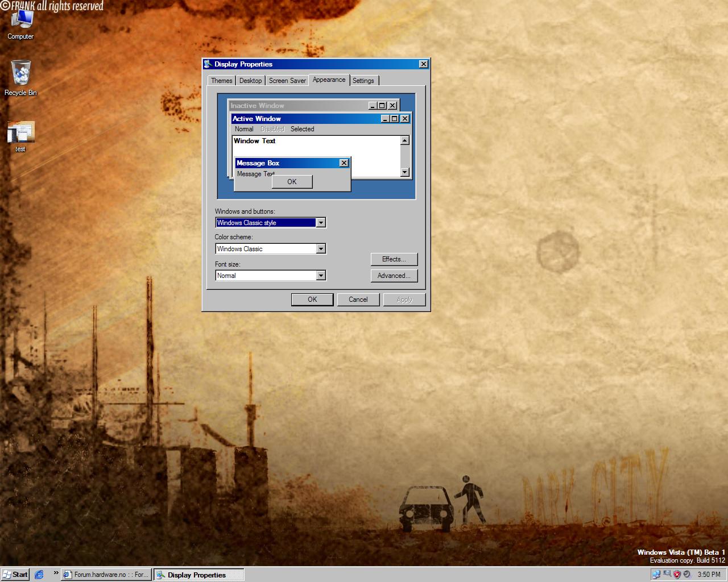The height and width of the screenshot is (582, 728).
Task: Switch to the Desktop tab
Action: tap(250, 81)
